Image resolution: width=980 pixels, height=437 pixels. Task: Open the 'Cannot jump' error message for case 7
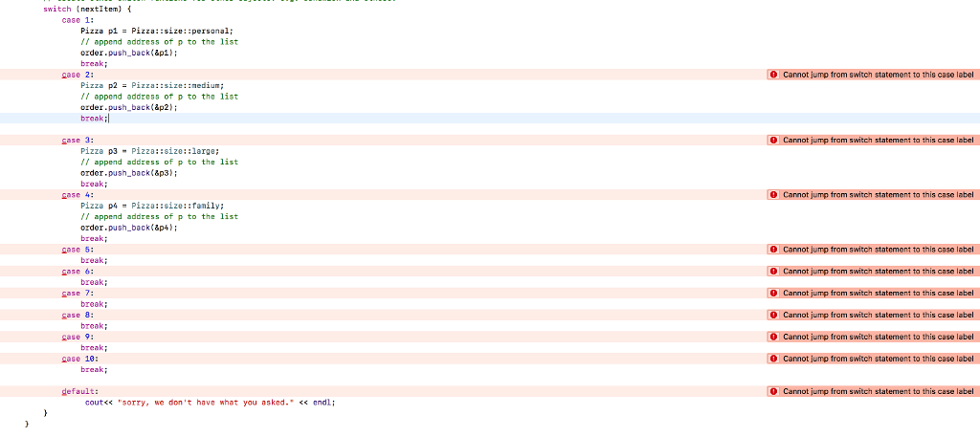coord(879,293)
